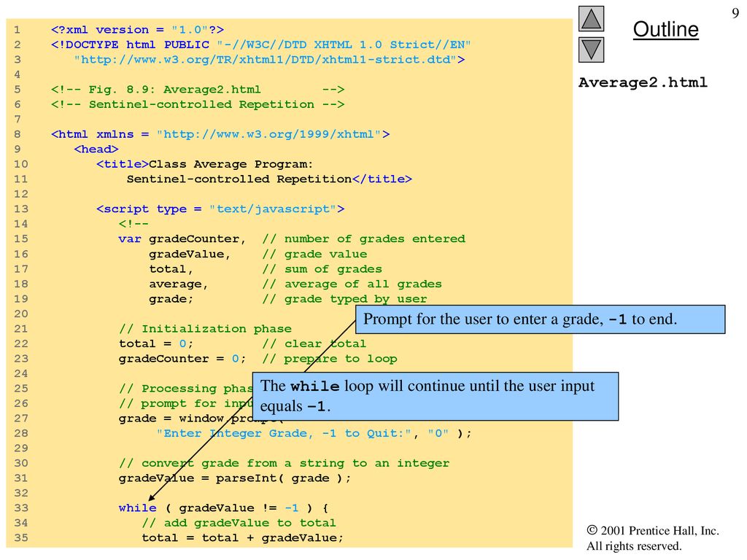Select the 'grade typed by user' comment
The height and width of the screenshot is (560, 747).
tap(344, 299)
